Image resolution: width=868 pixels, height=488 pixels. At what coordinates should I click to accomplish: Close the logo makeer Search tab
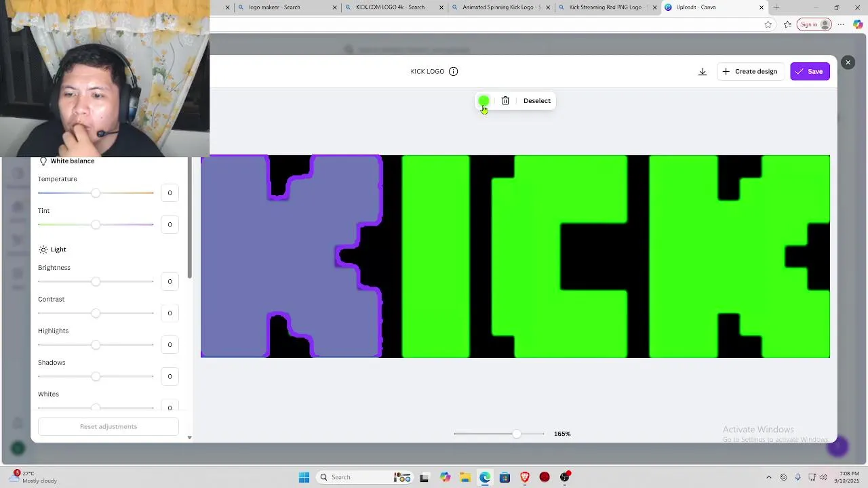pyautogui.click(x=334, y=7)
